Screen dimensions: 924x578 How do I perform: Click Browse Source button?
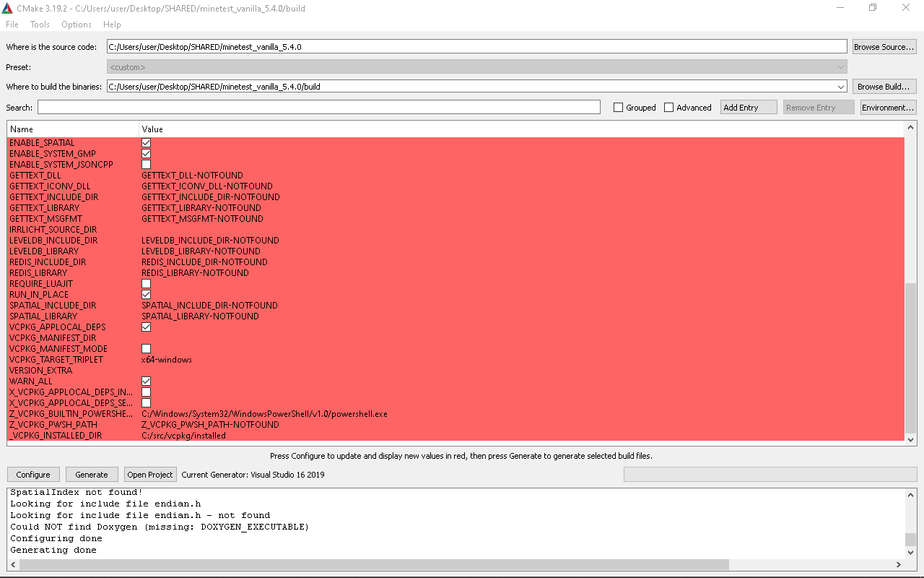tap(884, 47)
